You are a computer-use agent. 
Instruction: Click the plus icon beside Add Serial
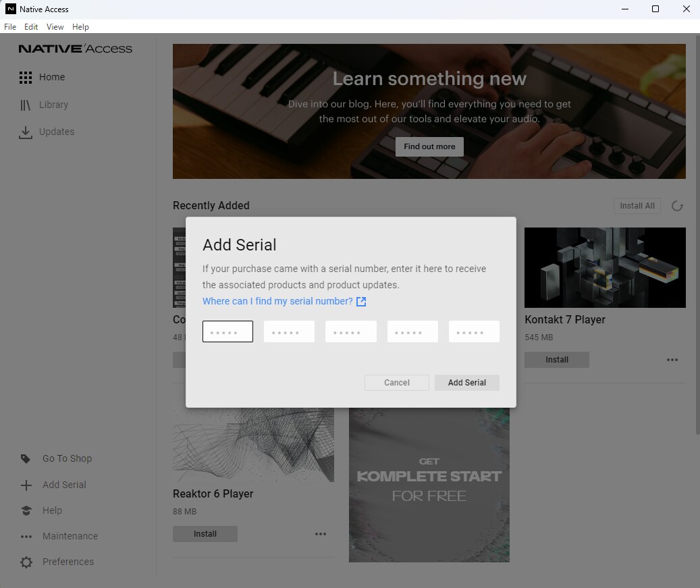pyautogui.click(x=26, y=485)
